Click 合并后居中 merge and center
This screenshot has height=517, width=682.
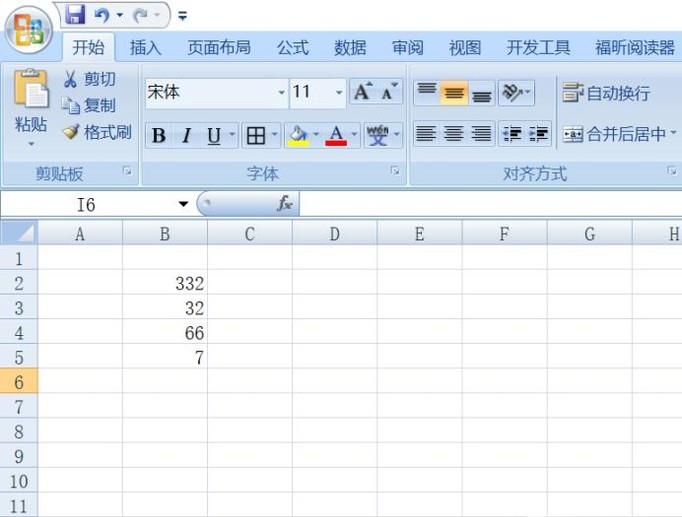[614, 134]
